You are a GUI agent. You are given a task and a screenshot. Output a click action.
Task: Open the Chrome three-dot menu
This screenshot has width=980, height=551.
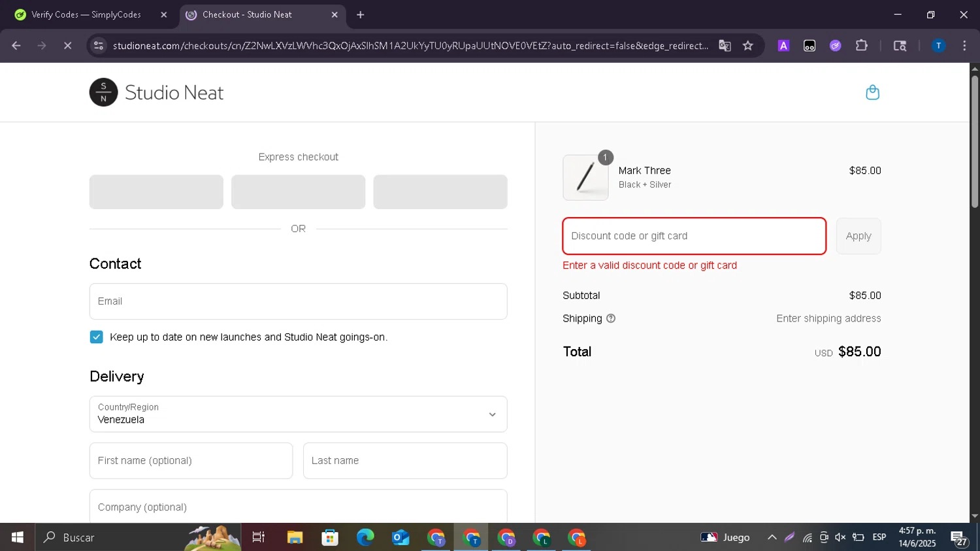click(x=964, y=46)
